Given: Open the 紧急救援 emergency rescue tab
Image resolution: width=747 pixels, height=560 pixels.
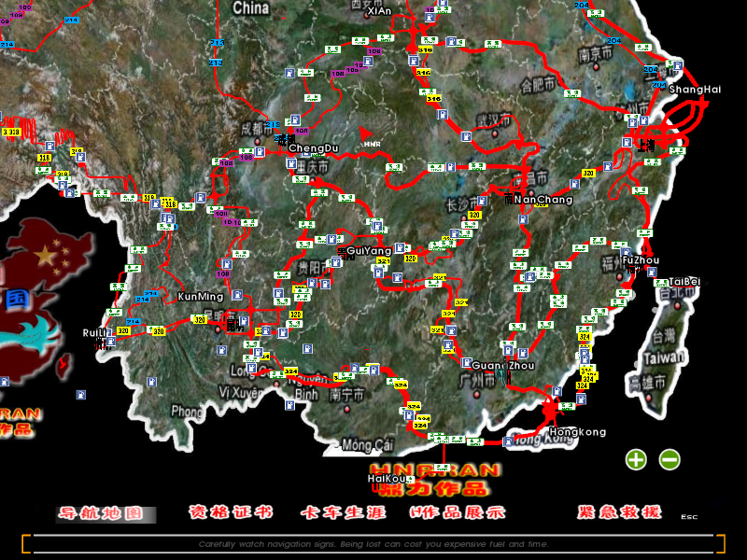Looking at the screenshot, I should pyautogui.click(x=619, y=511).
